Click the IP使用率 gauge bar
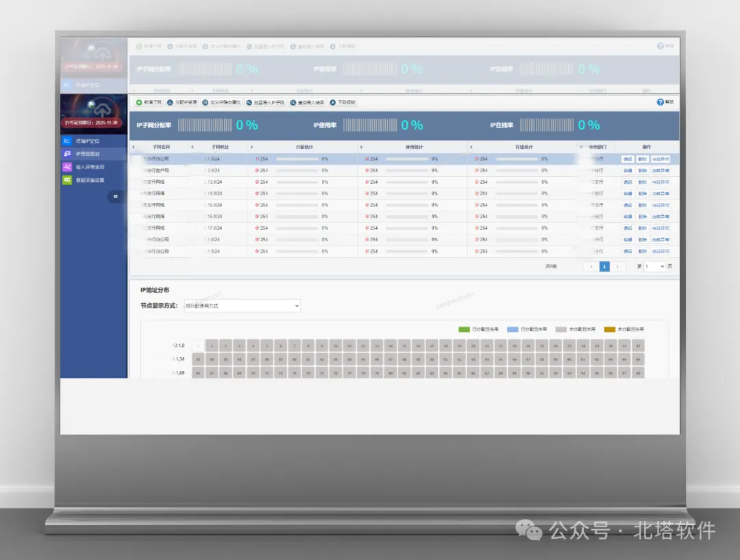 pos(370,125)
